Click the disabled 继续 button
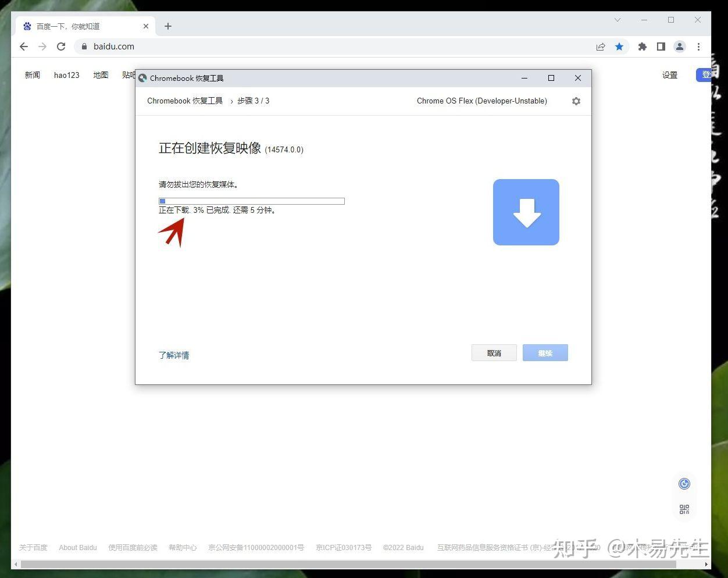The image size is (728, 578). coord(545,353)
